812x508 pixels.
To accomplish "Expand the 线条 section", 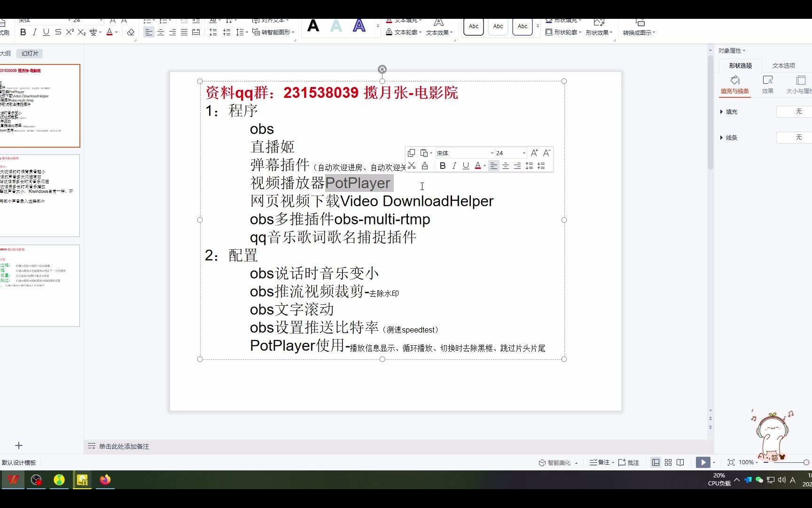I will coord(729,138).
